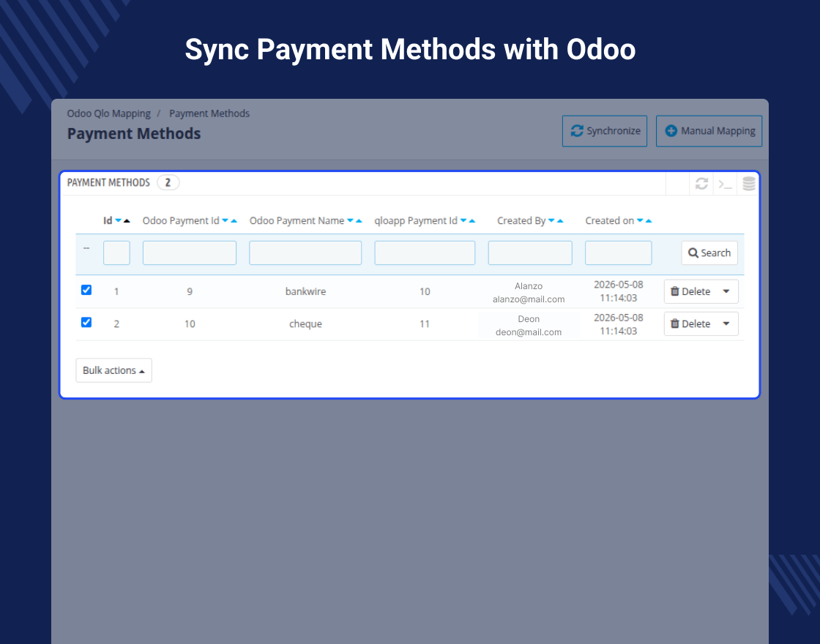Image resolution: width=820 pixels, height=644 pixels.
Task: Sort Odoo Payment Name ascending
Action: pos(359,220)
